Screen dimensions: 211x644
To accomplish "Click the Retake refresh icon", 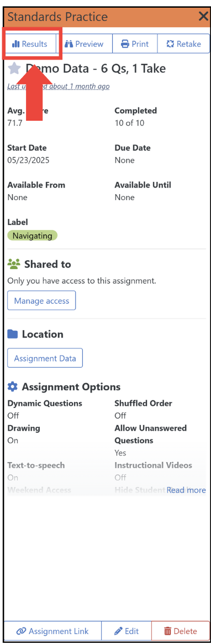I will (170, 44).
